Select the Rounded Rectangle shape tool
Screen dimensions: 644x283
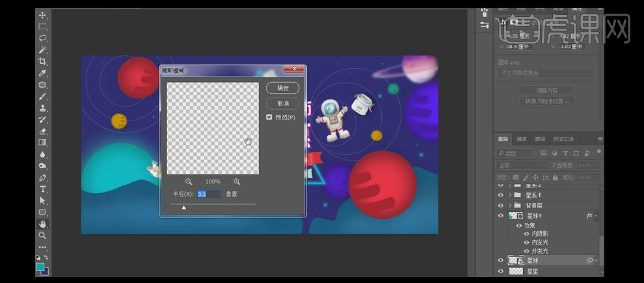pos(42,212)
